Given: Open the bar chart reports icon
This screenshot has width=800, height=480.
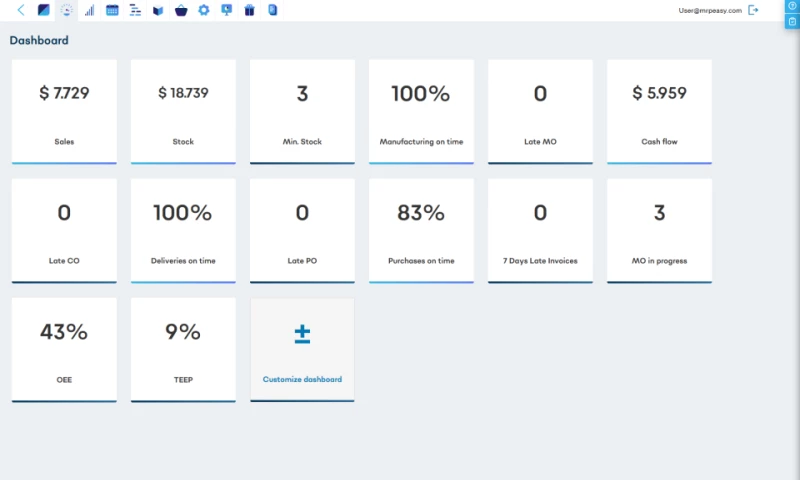Looking at the screenshot, I should click(89, 10).
